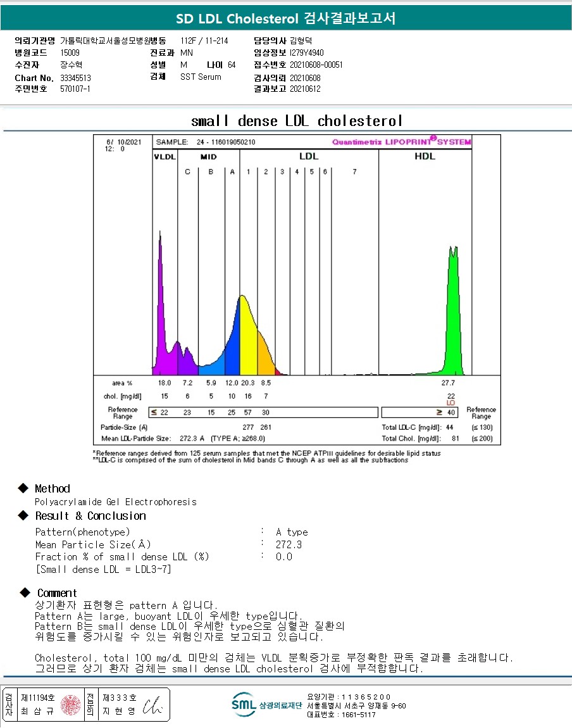Image resolution: width=572 pixels, height=728 pixels.
Task: Select particle size value 277
Action: tap(248, 427)
